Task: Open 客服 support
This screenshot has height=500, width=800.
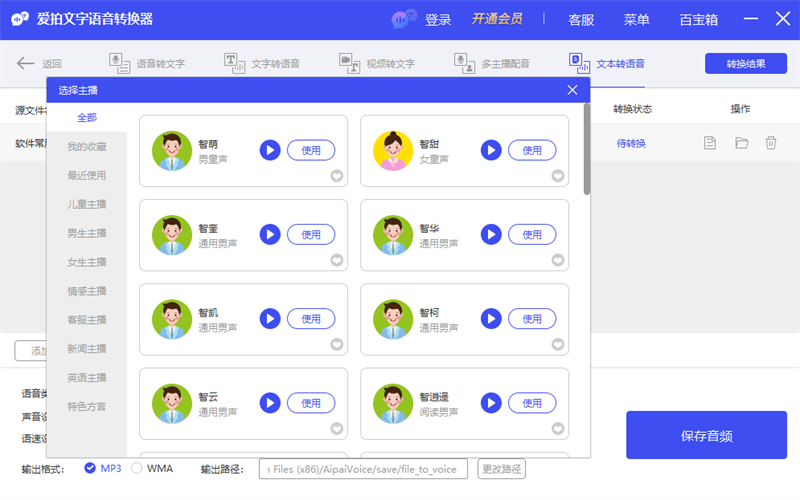Action: point(581,20)
